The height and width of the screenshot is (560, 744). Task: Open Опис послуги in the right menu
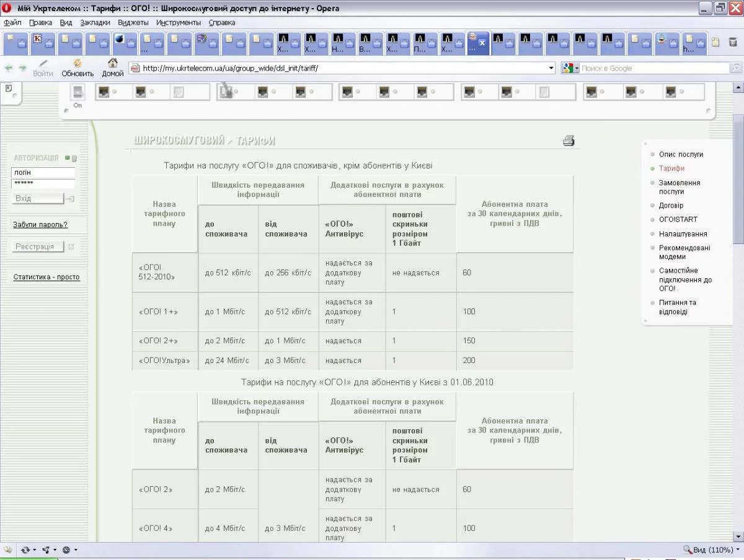681,154
